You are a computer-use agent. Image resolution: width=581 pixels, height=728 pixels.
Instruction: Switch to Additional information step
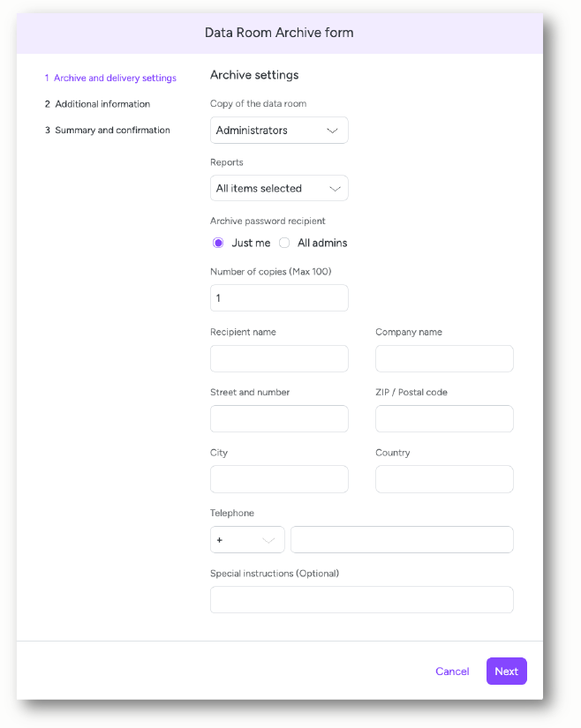[x=97, y=104]
